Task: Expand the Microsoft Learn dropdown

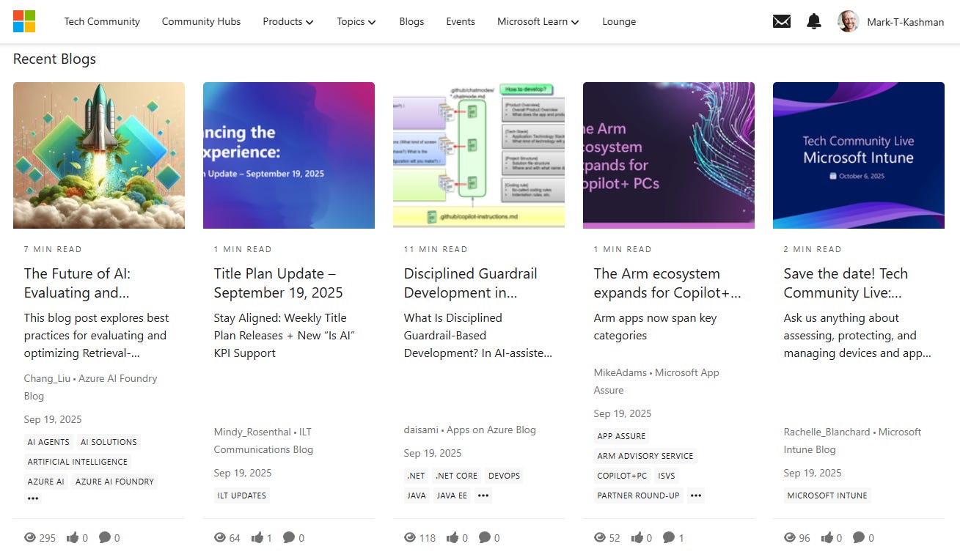Action: tap(538, 21)
